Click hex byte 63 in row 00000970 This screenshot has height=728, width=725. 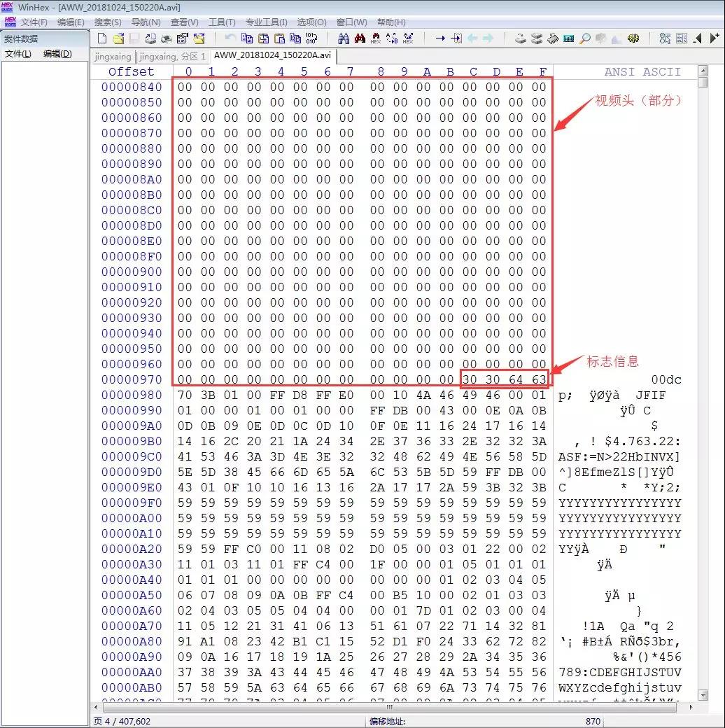pyautogui.click(x=539, y=380)
